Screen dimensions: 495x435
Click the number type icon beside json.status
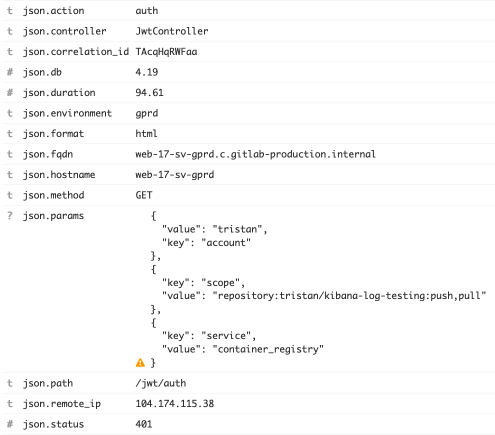10,424
